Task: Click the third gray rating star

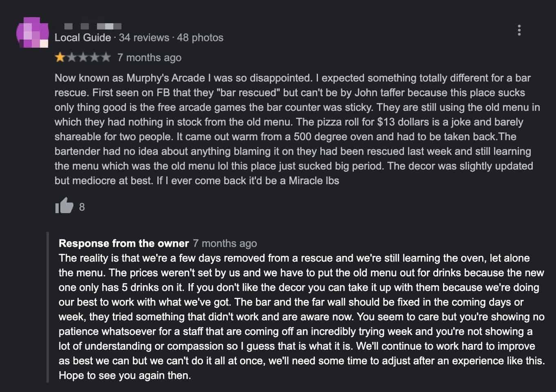Action: tap(83, 57)
